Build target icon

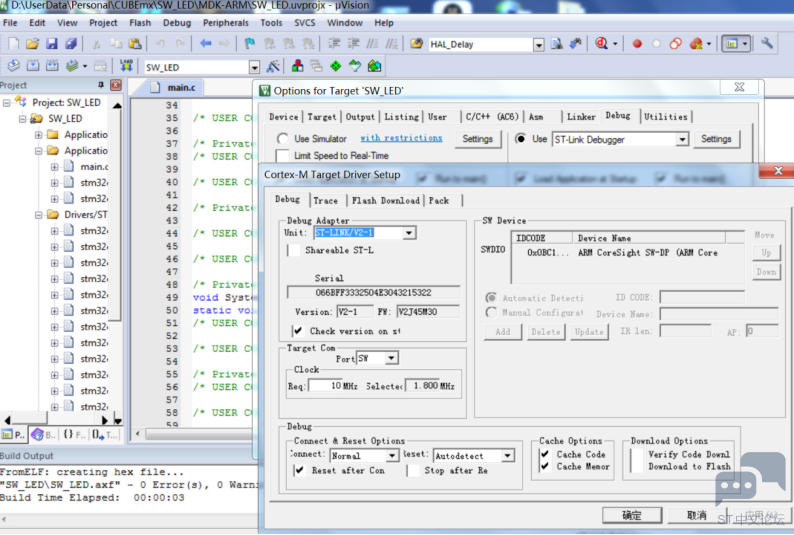pos(33,66)
